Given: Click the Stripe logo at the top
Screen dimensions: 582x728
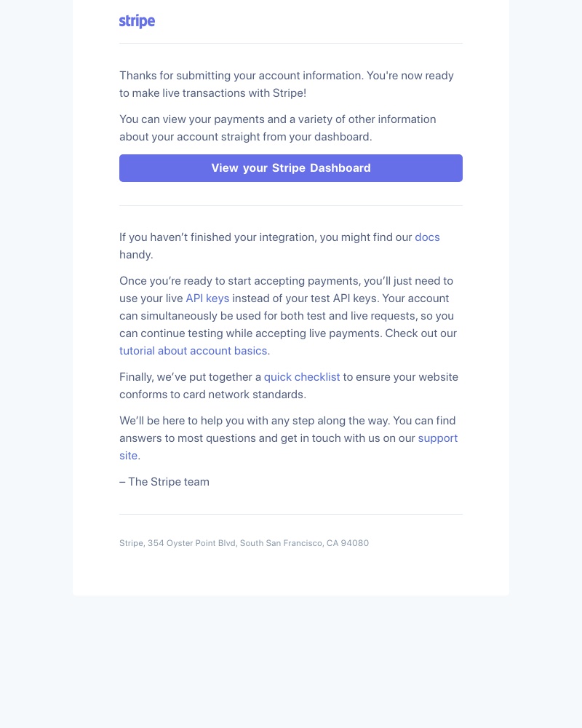Looking at the screenshot, I should tap(137, 21).
